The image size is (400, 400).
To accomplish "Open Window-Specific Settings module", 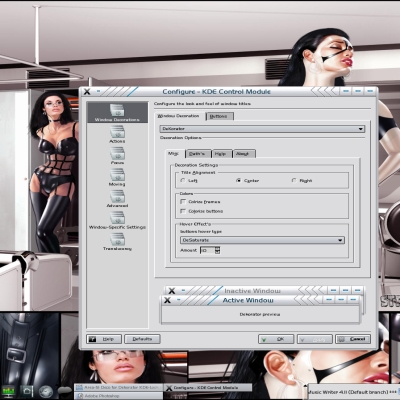I will (x=117, y=220).
